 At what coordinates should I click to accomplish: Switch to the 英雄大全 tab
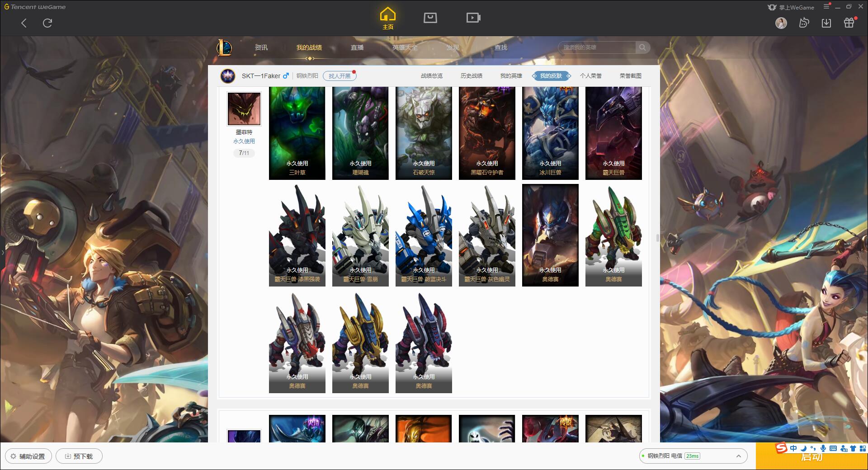pyautogui.click(x=405, y=47)
